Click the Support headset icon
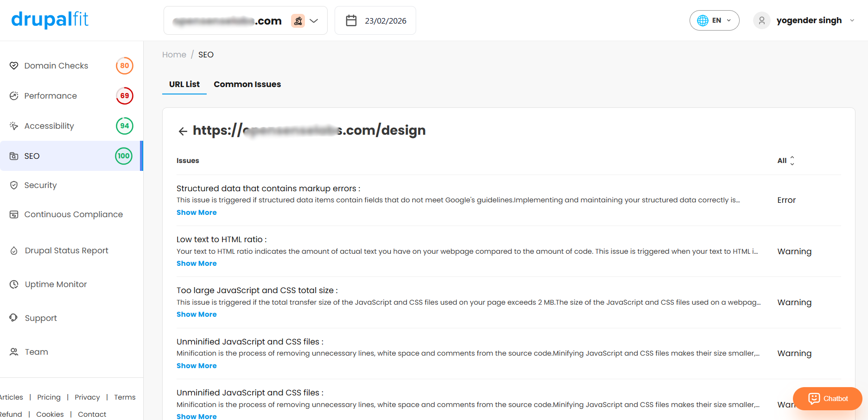This screenshot has width=868, height=420. (14, 318)
